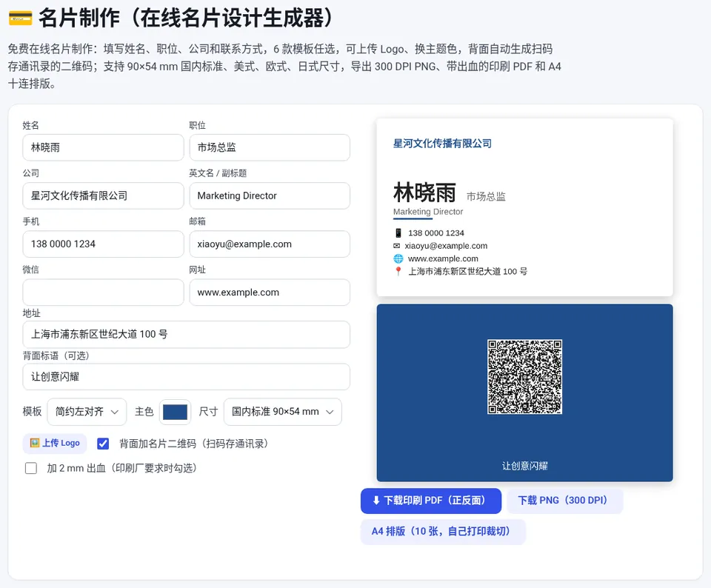Focus the 邮箱 field with xiaoyu@example.com
The height and width of the screenshot is (588, 711).
pos(270,244)
